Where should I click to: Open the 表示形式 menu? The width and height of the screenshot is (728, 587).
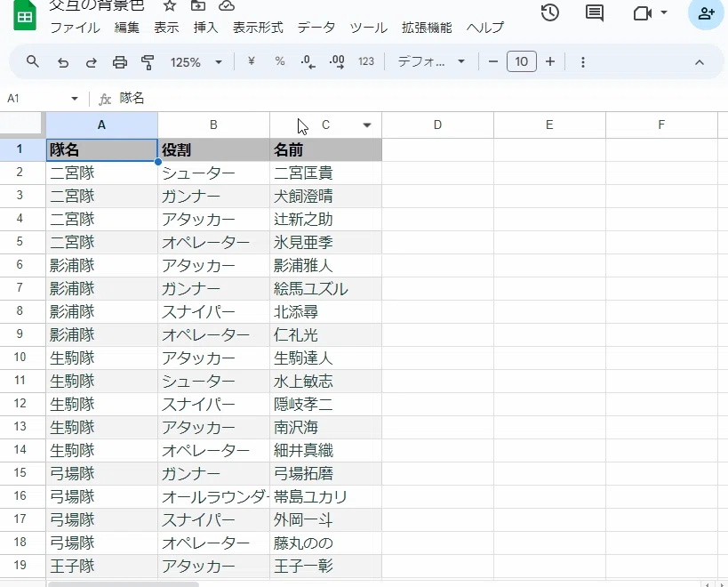(x=258, y=28)
